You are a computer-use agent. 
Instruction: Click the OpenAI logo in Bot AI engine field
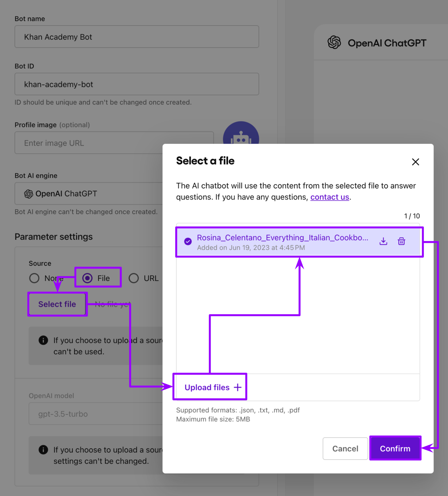coord(28,194)
